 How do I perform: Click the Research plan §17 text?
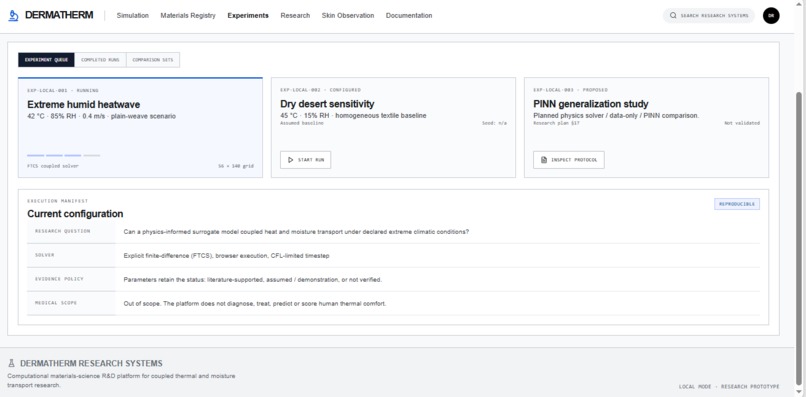click(x=556, y=123)
